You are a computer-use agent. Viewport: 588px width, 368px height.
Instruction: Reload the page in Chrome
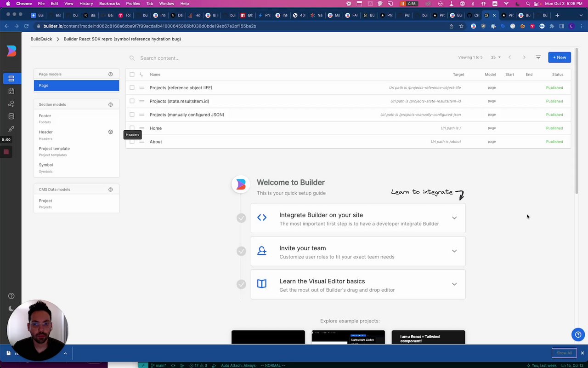point(26,26)
